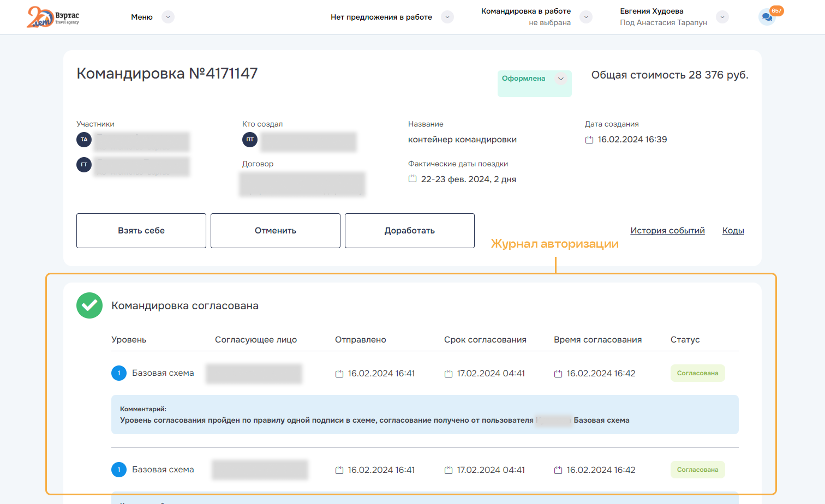Click the blurred Договор field
The height and width of the screenshot is (504, 825).
click(302, 184)
